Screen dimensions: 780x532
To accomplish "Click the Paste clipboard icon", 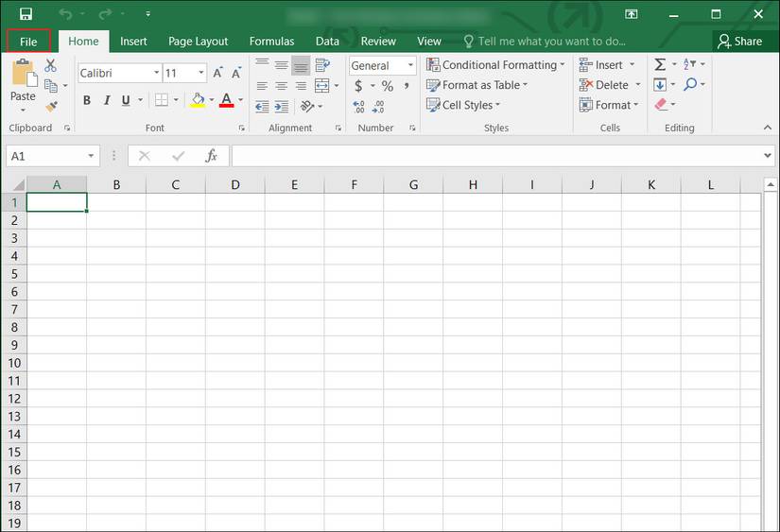I will (24, 73).
